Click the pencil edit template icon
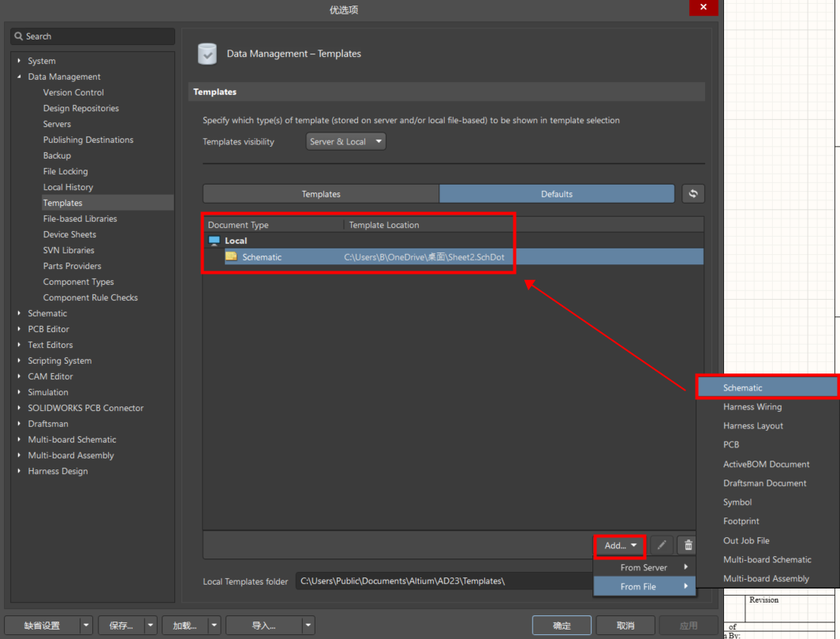This screenshot has width=840, height=639. pos(662,545)
